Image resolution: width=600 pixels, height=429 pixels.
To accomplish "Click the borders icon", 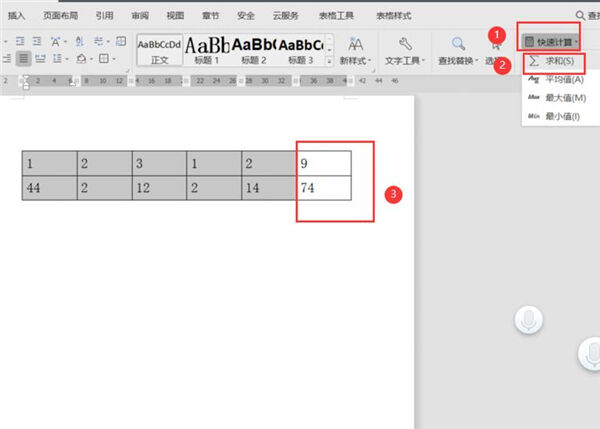I will (104, 59).
